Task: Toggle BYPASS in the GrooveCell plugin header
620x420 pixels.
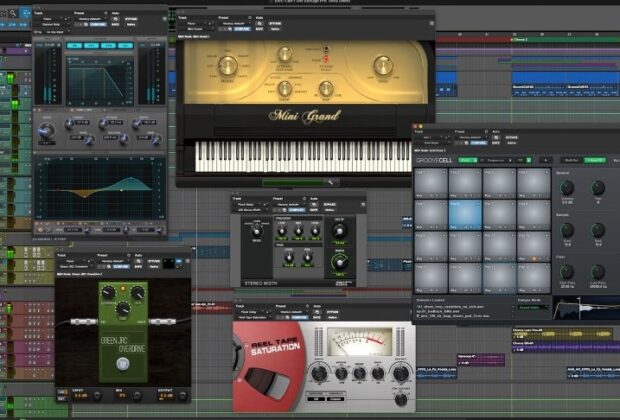Action: click(x=511, y=138)
